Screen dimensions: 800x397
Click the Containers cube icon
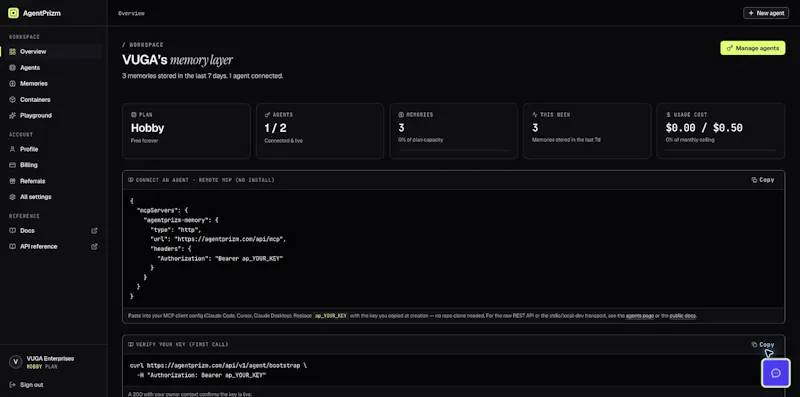click(x=13, y=100)
